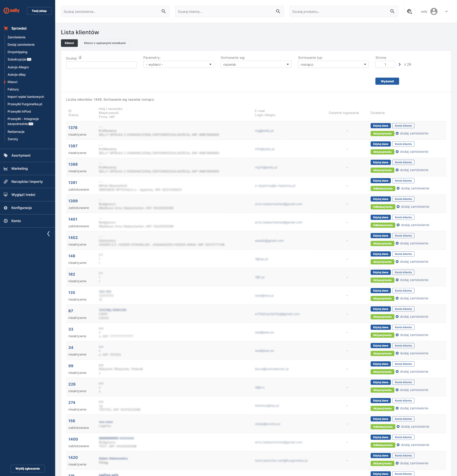Viewport: 457px width, 476px height.
Task: Click Odblokuj konto for customer 1399
Action: pyautogui.click(x=383, y=207)
